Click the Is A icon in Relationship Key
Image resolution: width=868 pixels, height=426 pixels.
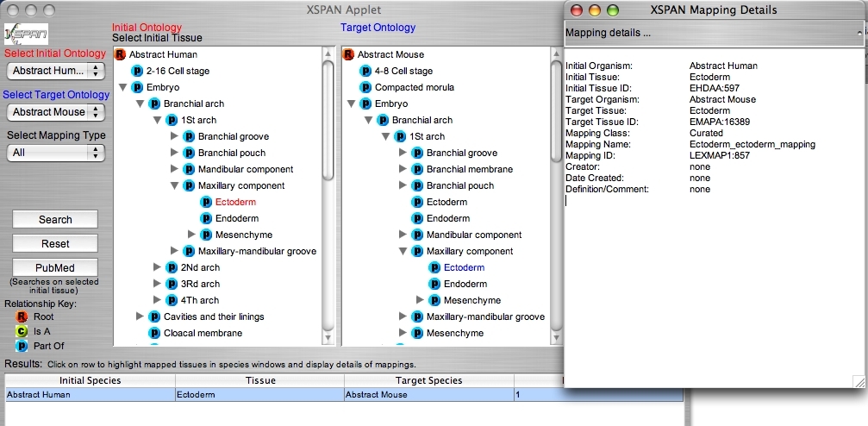(21, 331)
